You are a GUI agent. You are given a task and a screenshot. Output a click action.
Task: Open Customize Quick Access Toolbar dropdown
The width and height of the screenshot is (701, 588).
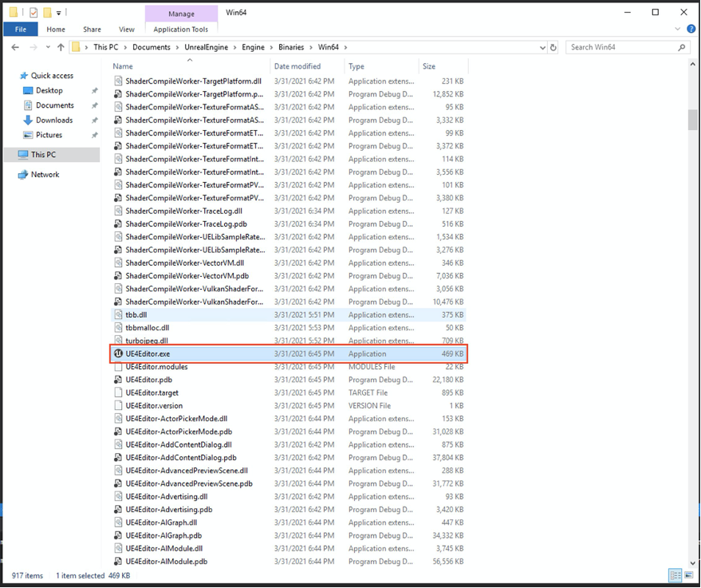coord(58,13)
